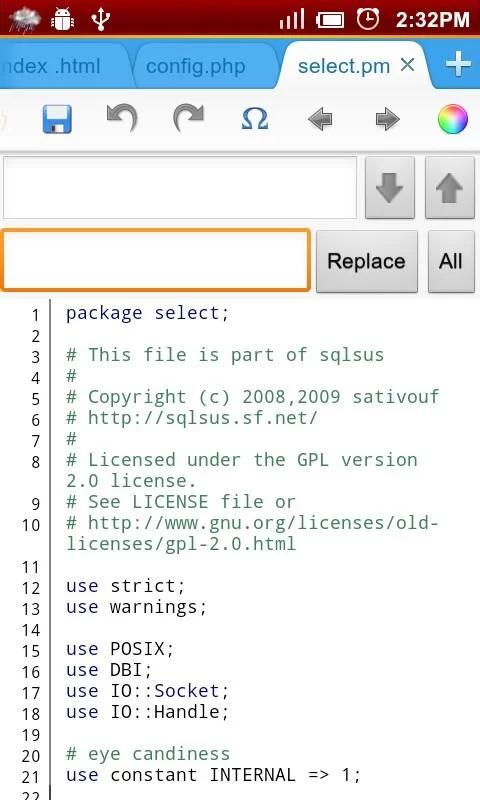This screenshot has width=480, height=800.
Task: Add a new tab with the plus icon
Action: pyautogui.click(x=458, y=65)
